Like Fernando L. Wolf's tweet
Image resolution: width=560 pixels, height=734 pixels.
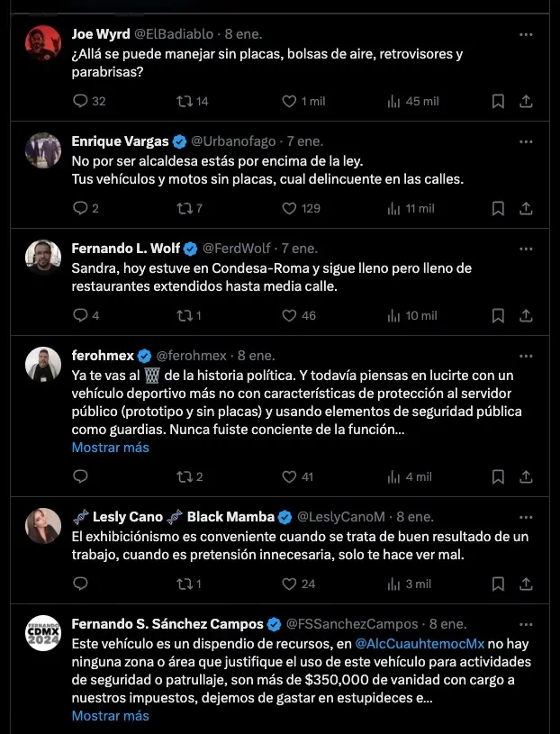pyautogui.click(x=289, y=316)
